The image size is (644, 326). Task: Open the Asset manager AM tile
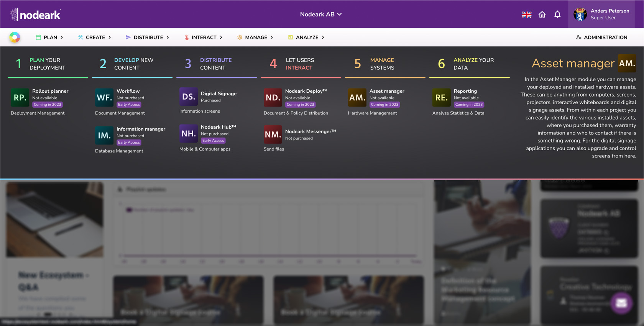coord(357,97)
